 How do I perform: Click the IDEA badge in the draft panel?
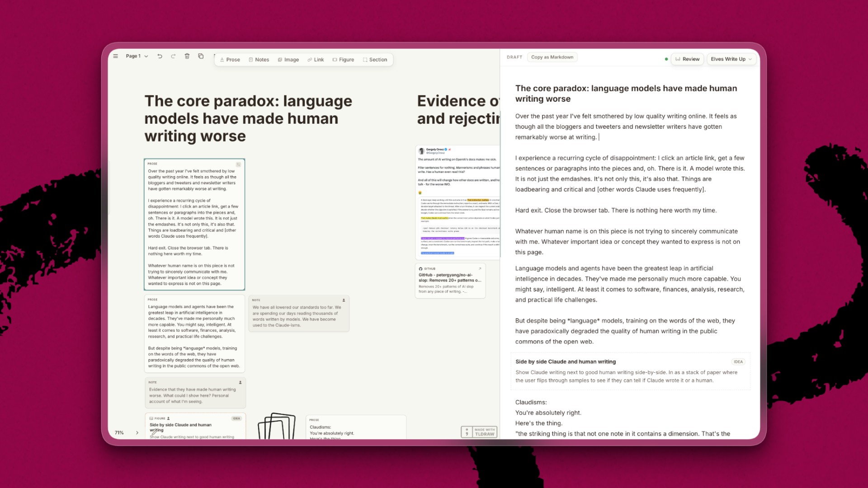[738, 362]
